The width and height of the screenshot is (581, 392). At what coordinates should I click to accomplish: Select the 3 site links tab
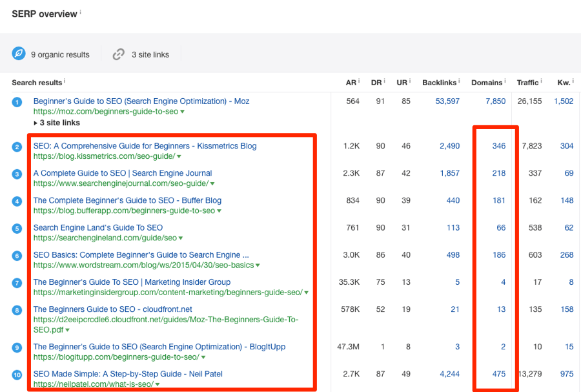point(141,54)
